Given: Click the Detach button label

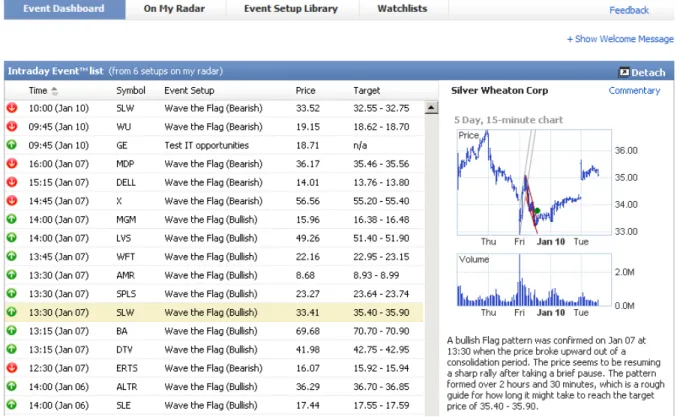Looking at the screenshot, I should click(648, 73).
